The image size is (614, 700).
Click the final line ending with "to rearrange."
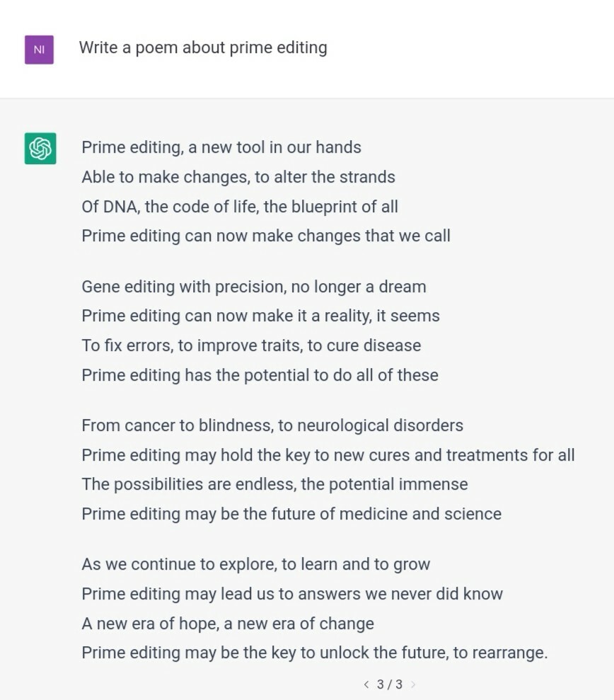coord(315,653)
